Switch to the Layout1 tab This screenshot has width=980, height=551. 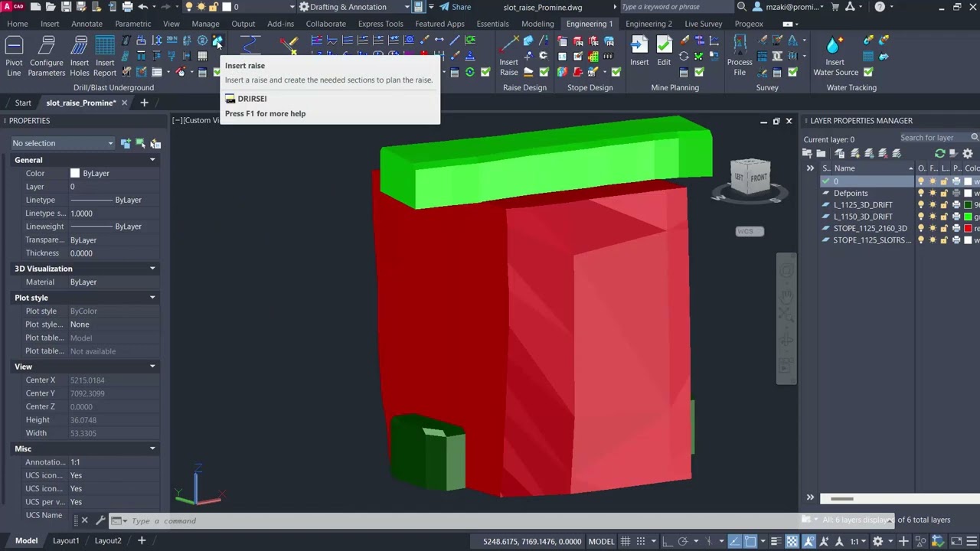click(x=66, y=540)
